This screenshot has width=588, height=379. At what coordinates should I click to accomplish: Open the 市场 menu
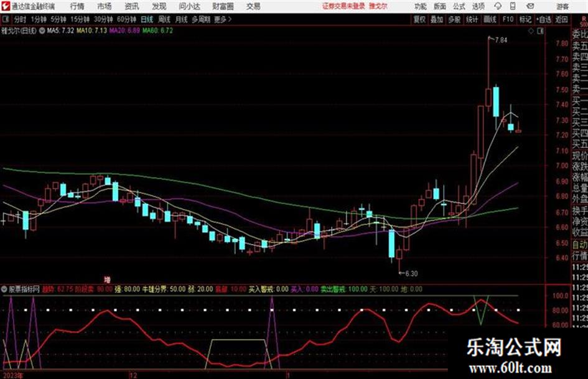click(105, 6)
